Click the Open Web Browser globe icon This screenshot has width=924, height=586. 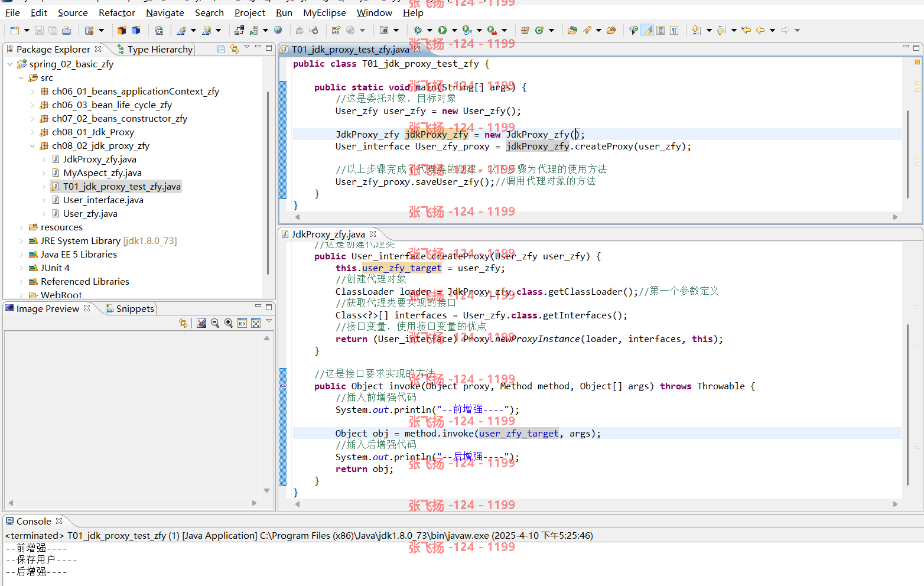pyautogui.click(x=278, y=30)
